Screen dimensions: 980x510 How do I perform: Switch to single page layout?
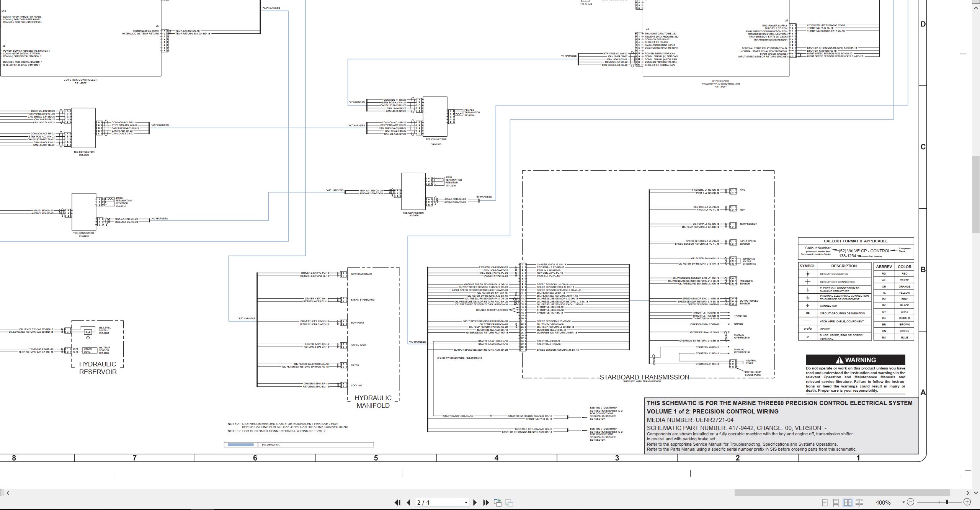825,502
